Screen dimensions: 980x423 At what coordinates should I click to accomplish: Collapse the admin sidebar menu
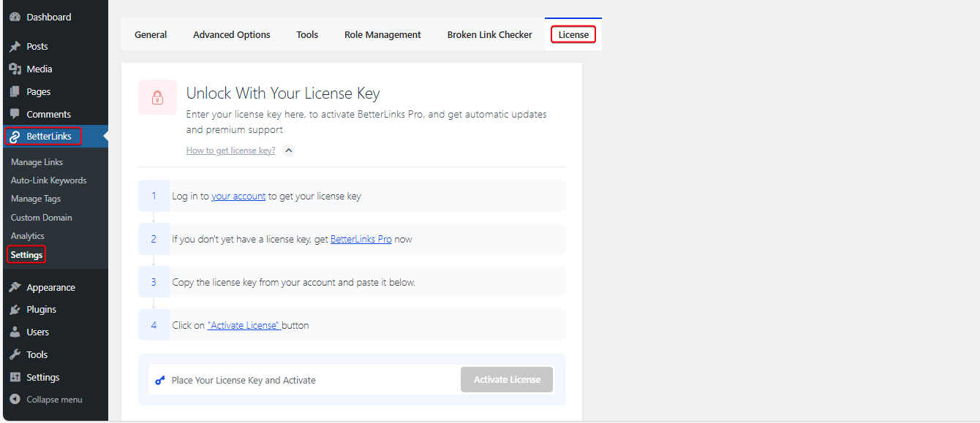pos(15,399)
